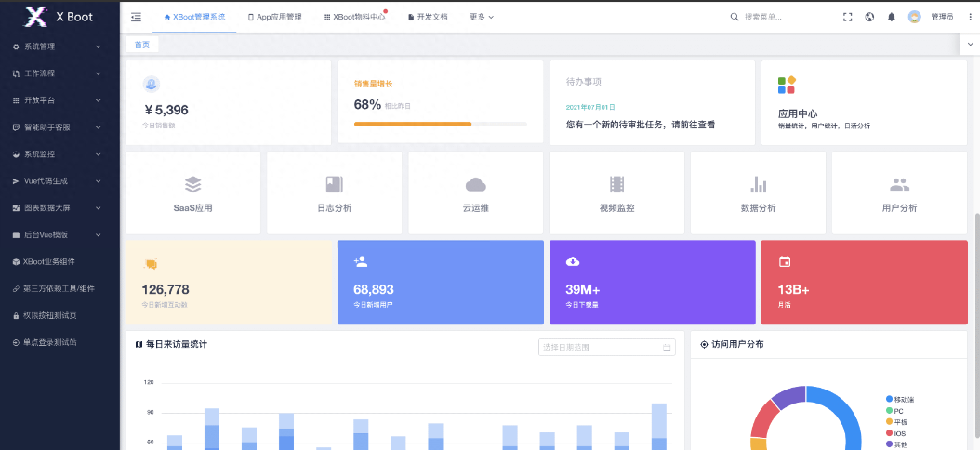This screenshot has width=980, height=450.
Task: Click the lock icon of 权限按钮测试页
Action: (16, 315)
